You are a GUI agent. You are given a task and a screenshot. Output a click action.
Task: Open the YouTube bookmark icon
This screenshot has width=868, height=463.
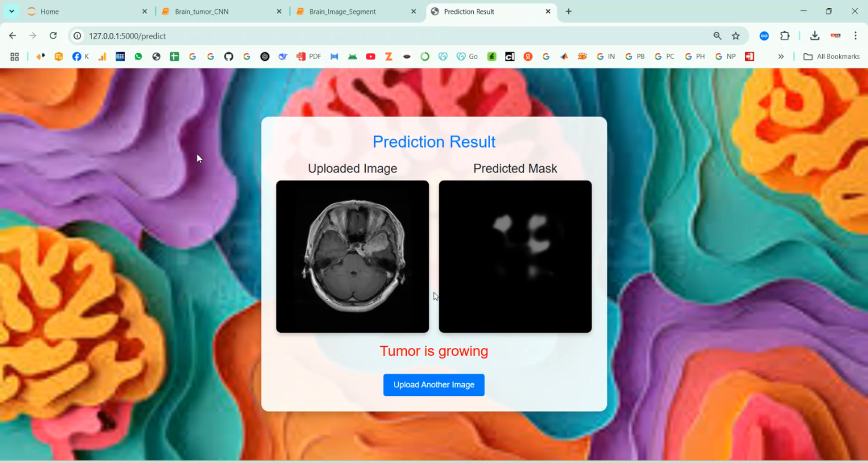coord(370,56)
